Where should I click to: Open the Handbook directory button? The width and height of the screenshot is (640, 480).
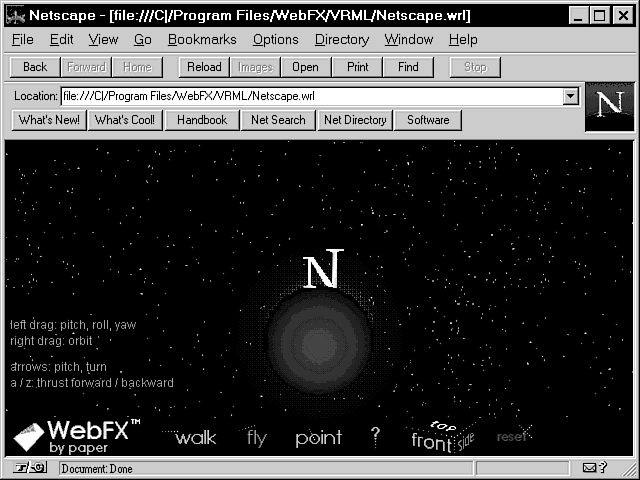tap(202, 120)
